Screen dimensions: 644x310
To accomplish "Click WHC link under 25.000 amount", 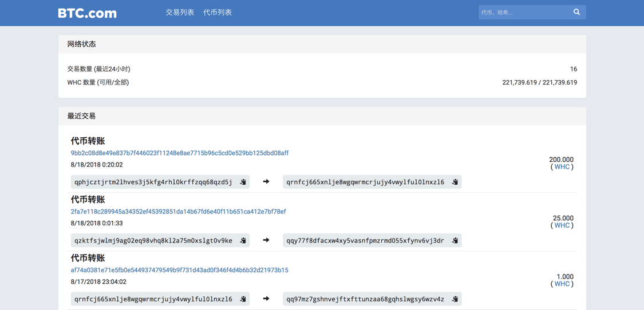I will [x=562, y=225].
